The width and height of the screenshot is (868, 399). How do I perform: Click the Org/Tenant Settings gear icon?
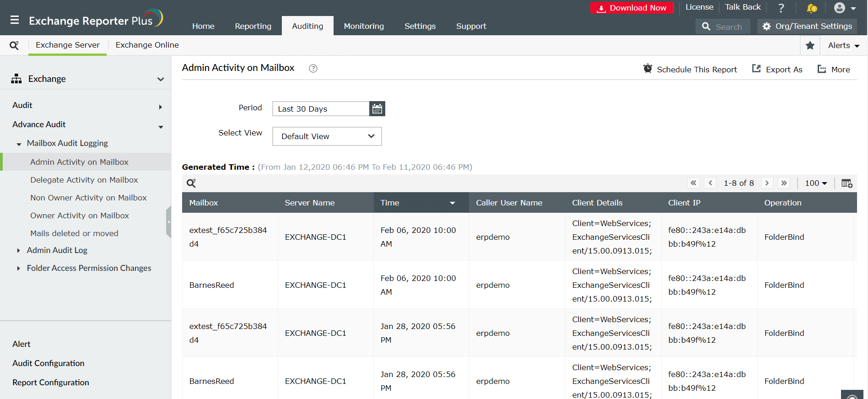pyautogui.click(x=766, y=26)
